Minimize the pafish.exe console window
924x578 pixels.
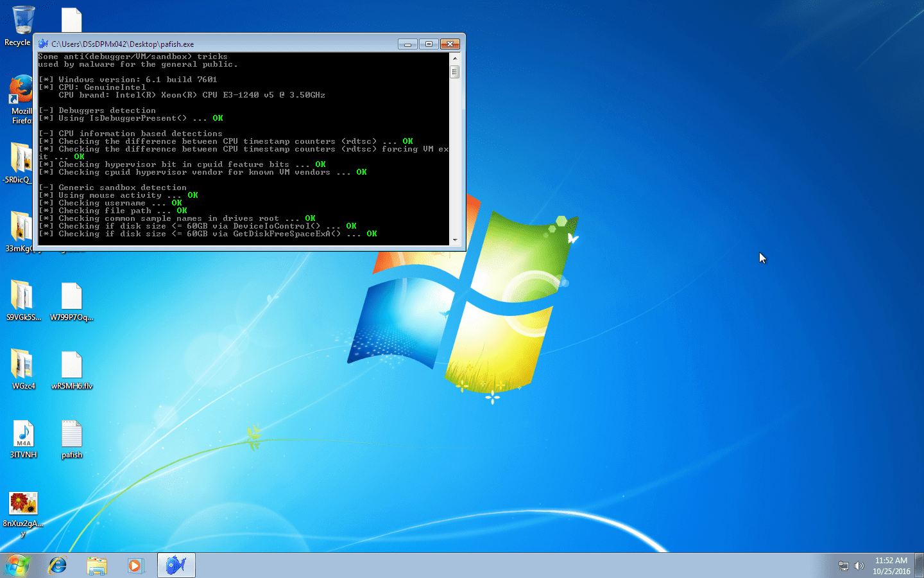tap(407, 44)
